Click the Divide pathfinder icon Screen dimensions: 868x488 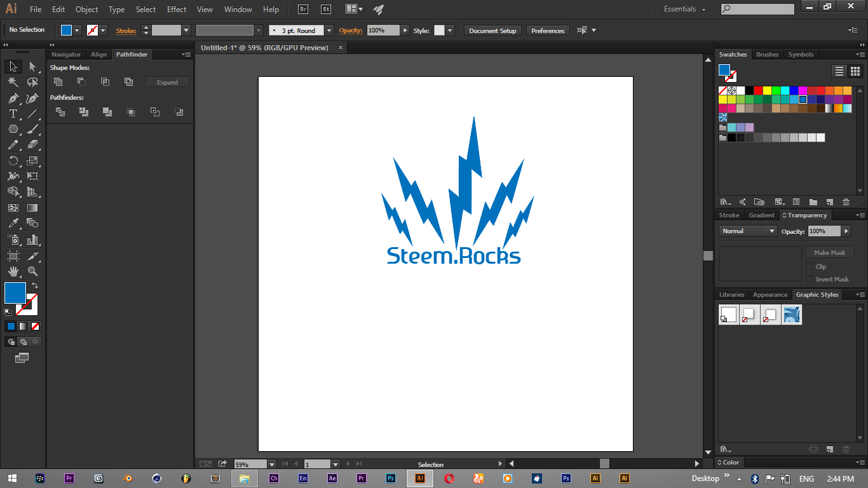[60, 112]
